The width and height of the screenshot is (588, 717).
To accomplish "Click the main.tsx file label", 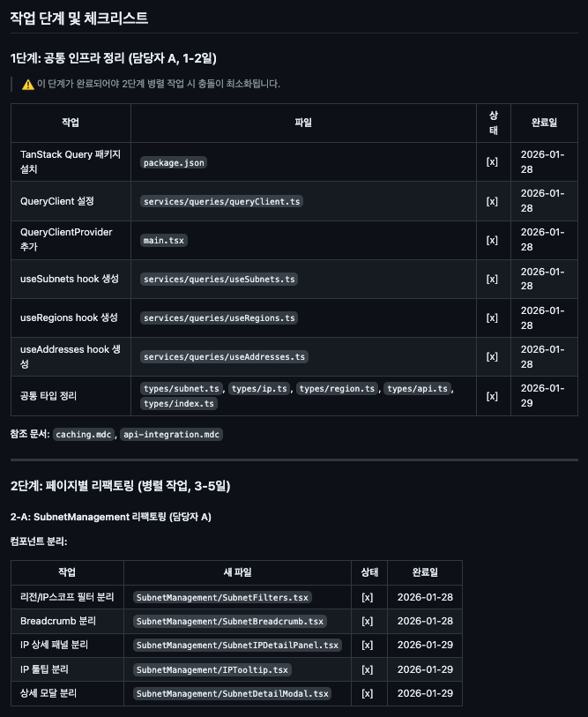I will pos(164,240).
